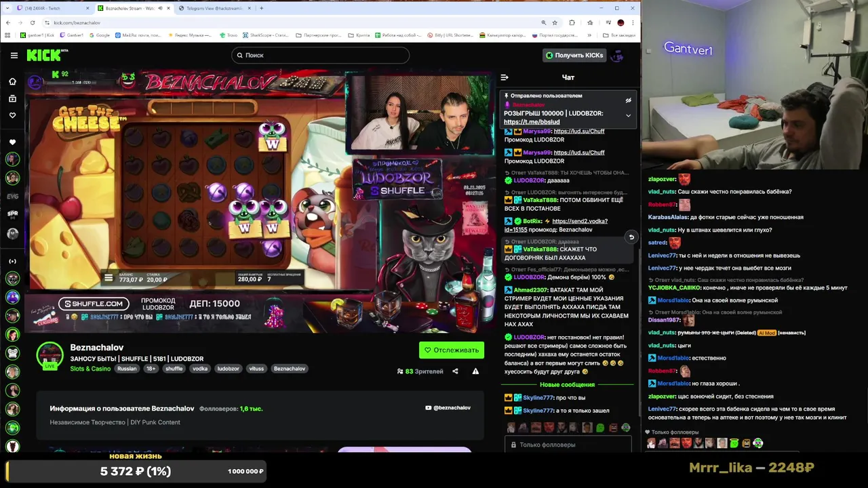Click username Morsd1abIo saying естественно
This screenshot has height=488, width=868.
(x=673, y=358)
